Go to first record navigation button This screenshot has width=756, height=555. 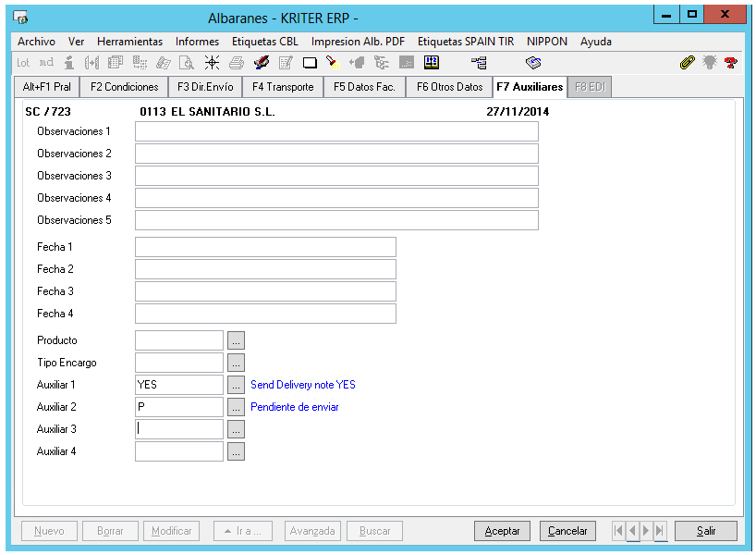(618, 531)
